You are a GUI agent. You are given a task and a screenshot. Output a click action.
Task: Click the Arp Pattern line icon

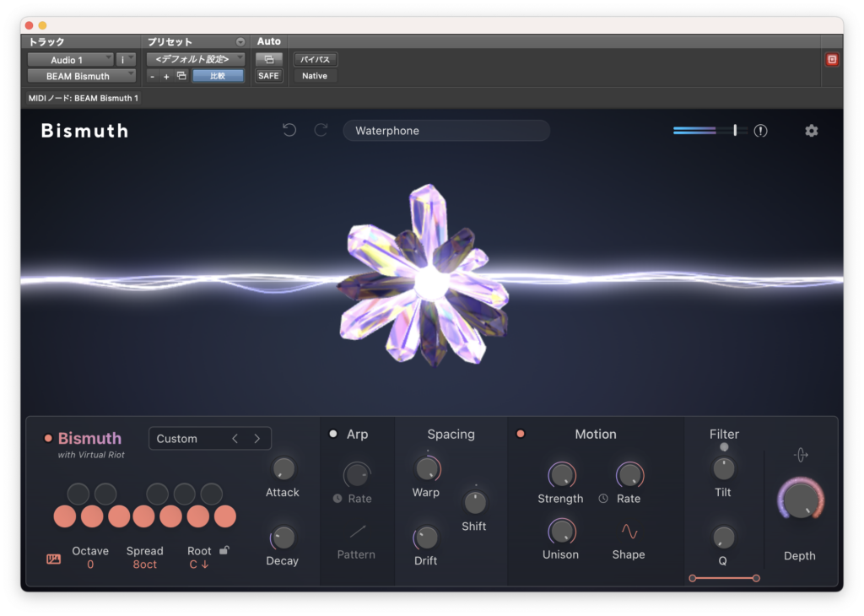pyautogui.click(x=357, y=532)
